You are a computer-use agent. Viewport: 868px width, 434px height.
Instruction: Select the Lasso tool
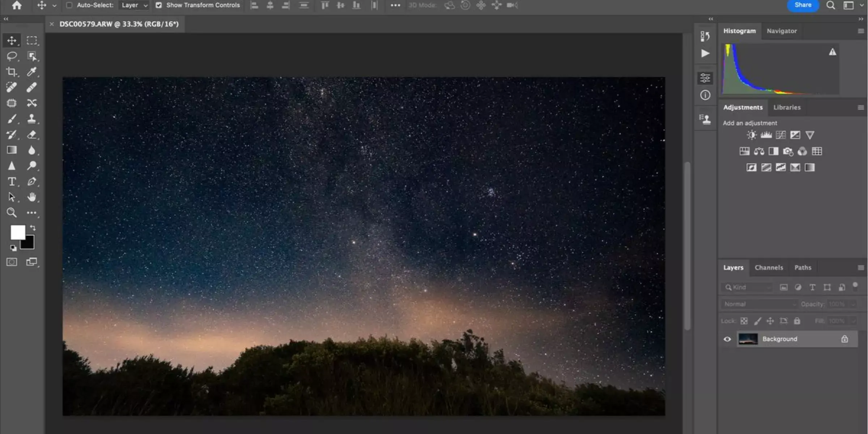[12, 56]
